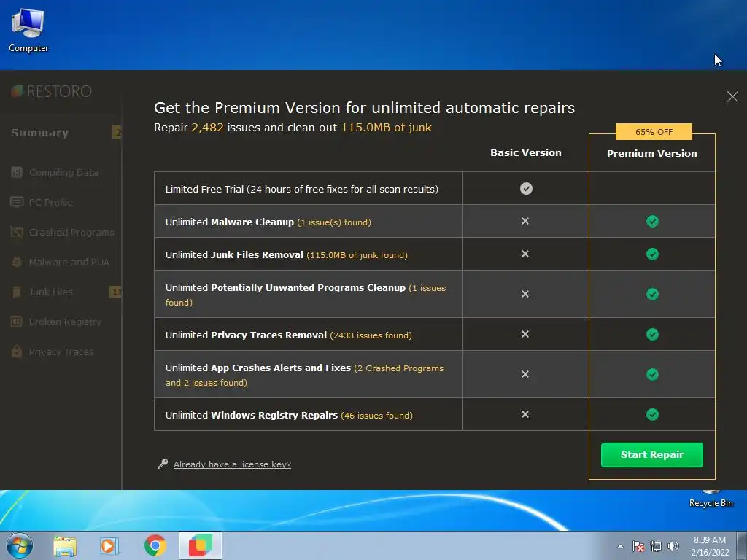The width and height of the screenshot is (747, 560).
Task: Click the volume speaker icon in tray
Action: [673, 546]
